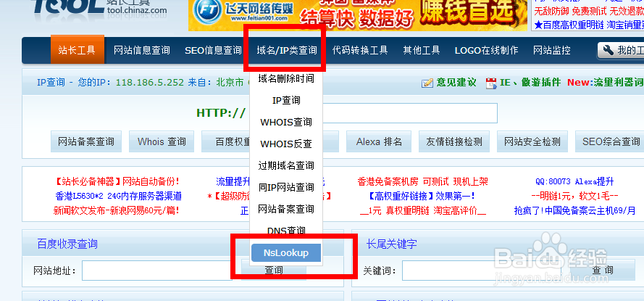The height and width of the screenshot is (301, 644).
Task: Select 域名删除时间 from dropdown
Action: [286, 78]
